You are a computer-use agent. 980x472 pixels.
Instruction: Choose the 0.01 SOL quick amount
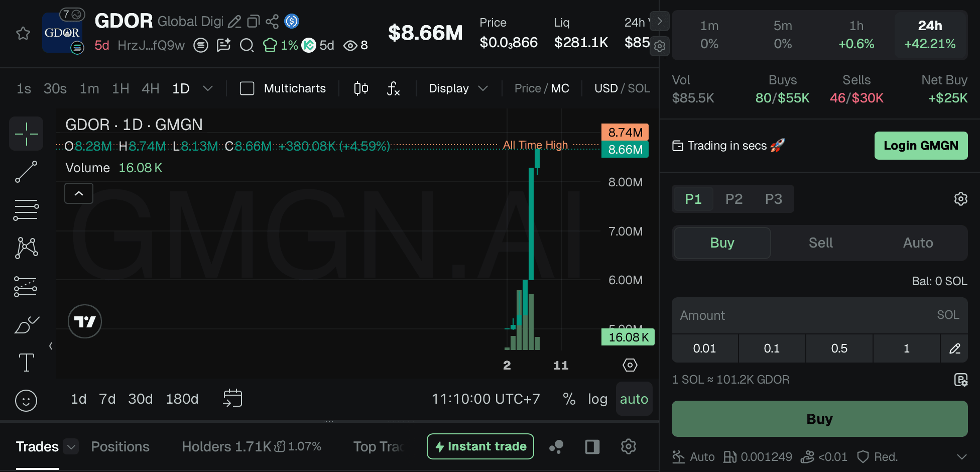[x=704, y=348]
